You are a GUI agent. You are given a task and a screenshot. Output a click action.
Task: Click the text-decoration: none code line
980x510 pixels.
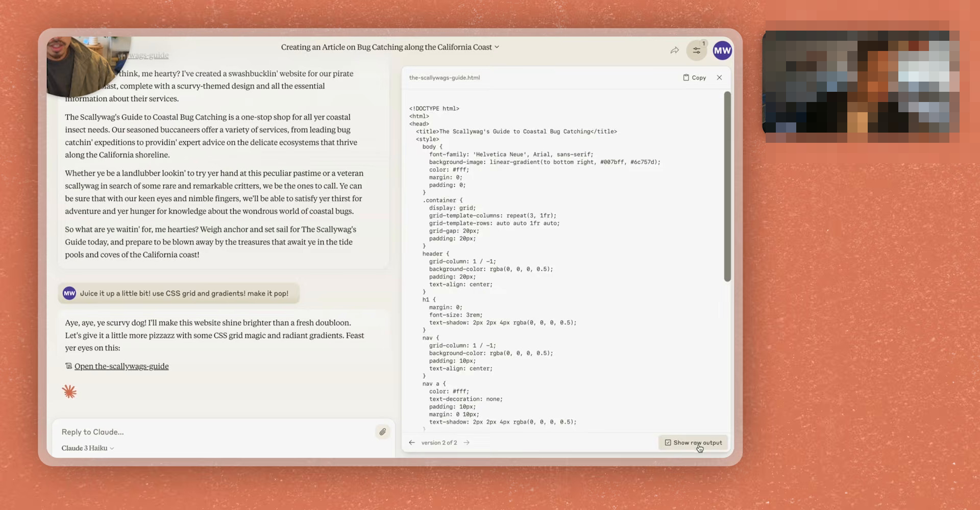coord(465,399)
